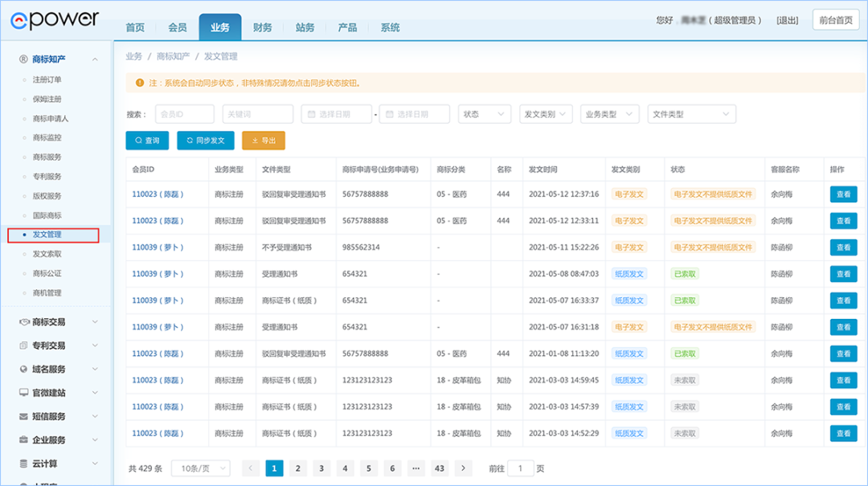Click the 查询 search button
868x486 pixels.
point(147,141)
